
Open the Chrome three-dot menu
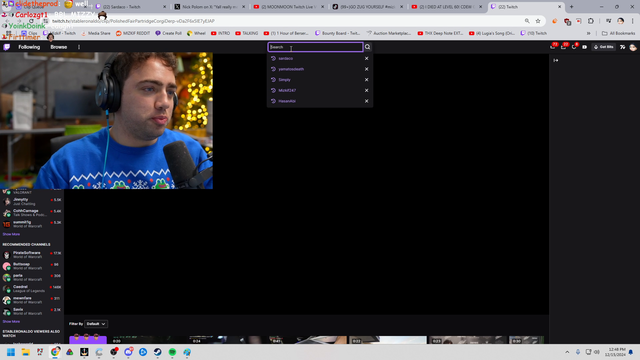point(632,21)
